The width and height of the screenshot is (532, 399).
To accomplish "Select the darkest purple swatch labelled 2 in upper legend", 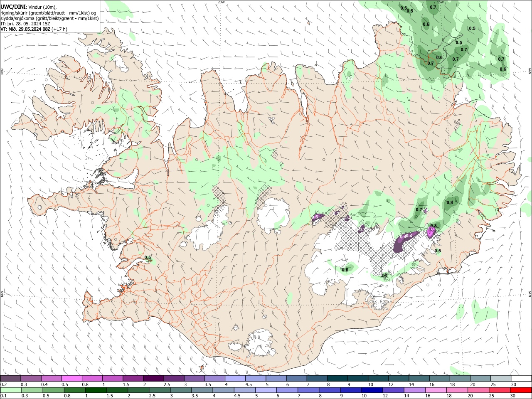I will [153, 379].
